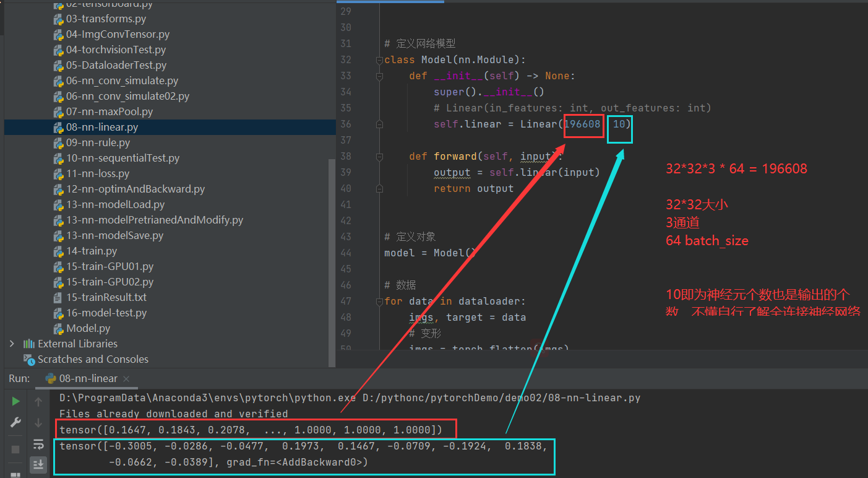The image size is (868, 478).
Task: Click 'class Model(nn.Module):' on line 32
Action: point(455,60)
